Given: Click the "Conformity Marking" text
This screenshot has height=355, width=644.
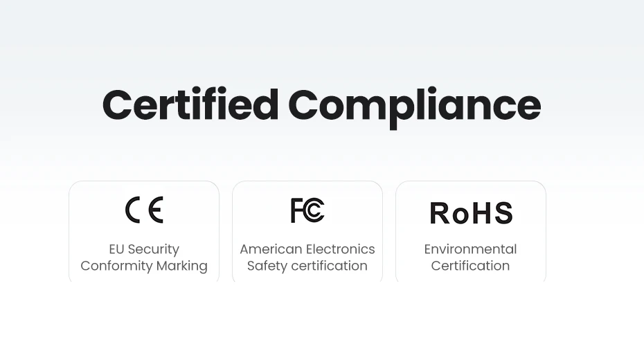Looking at the screenshot, I should coord(144,266).
